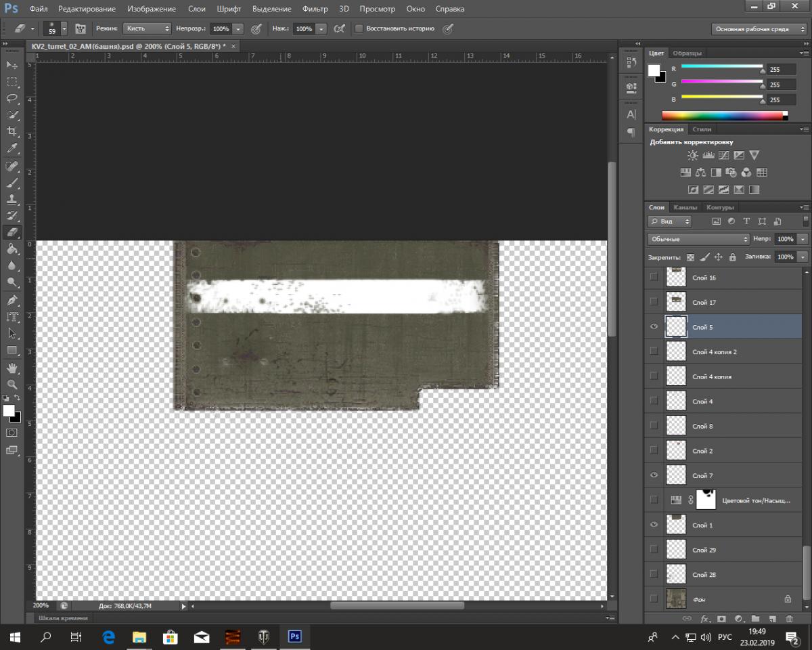This screenshot has height=650, width=812.
Task: Switch to the Каналы tab
Action: (685, 207)
